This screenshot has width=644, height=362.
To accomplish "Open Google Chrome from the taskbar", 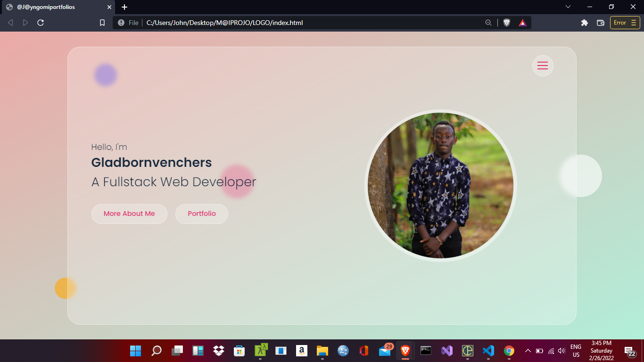I will pos(509,351).
